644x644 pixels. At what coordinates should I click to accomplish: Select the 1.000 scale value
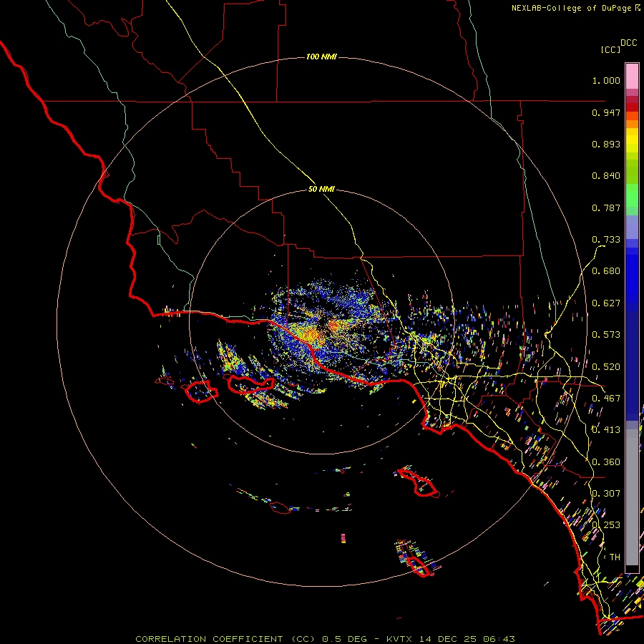pos(606,80)
